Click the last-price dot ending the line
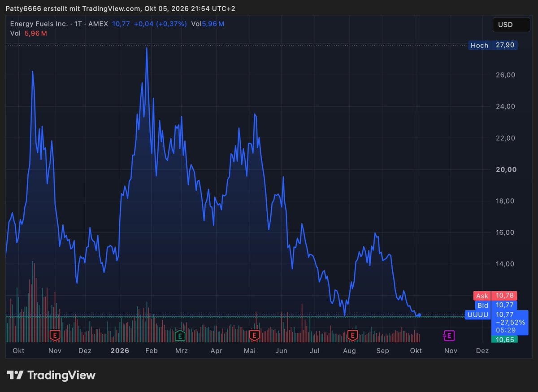 [419, 315]
